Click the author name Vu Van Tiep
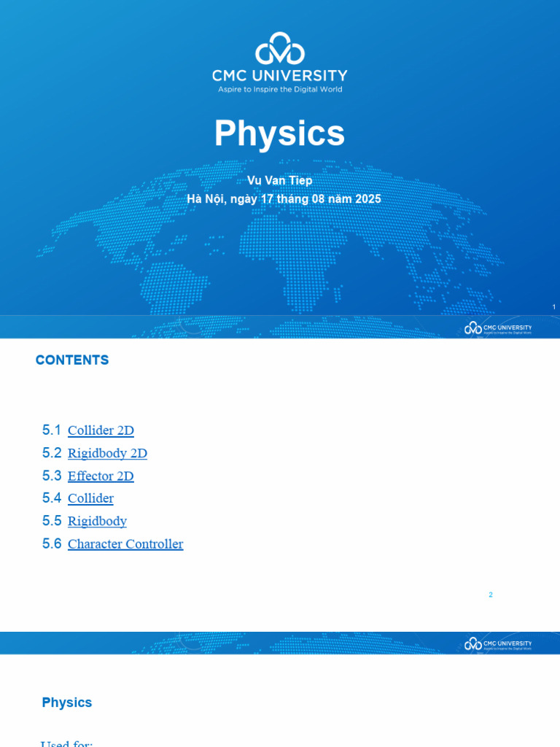 (x=279, y=181)
